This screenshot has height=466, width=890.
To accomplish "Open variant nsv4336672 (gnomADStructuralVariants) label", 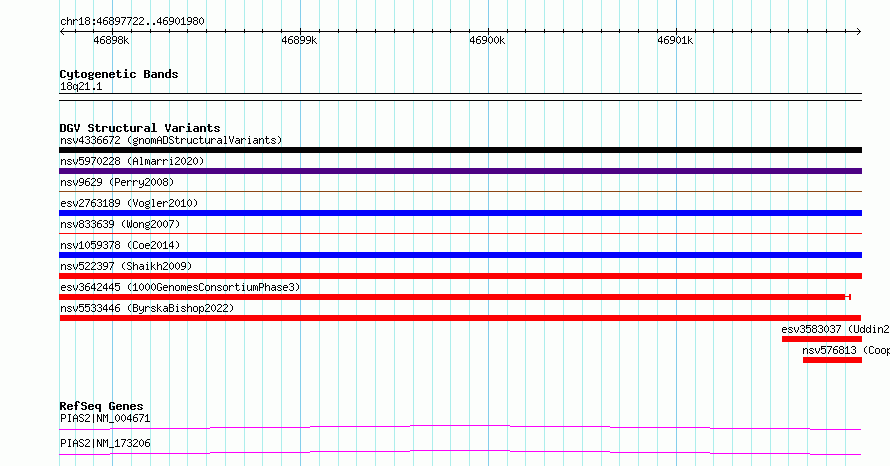I will pos(171,140).
